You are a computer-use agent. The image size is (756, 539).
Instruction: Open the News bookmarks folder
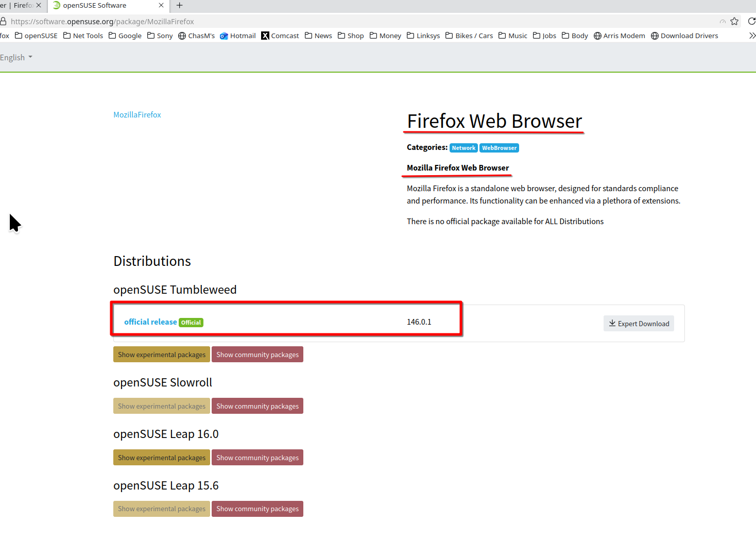click(318, 36)
